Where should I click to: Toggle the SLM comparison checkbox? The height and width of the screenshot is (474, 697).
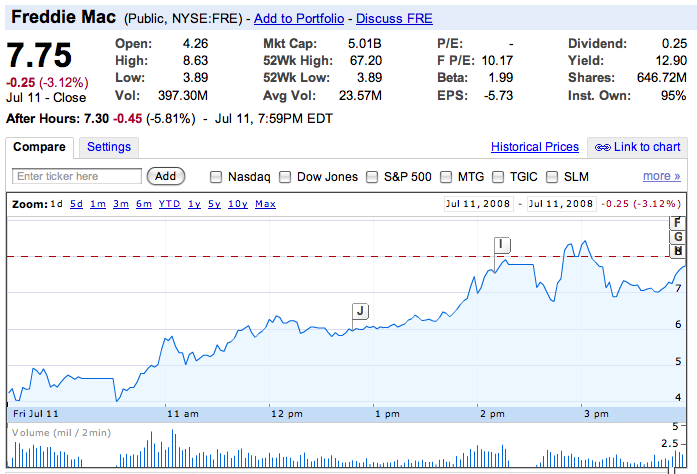[x=552, y=177]
